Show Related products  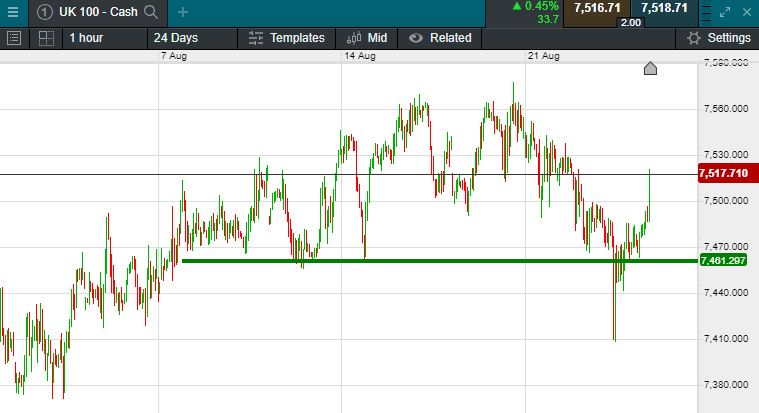click(440, 38)
